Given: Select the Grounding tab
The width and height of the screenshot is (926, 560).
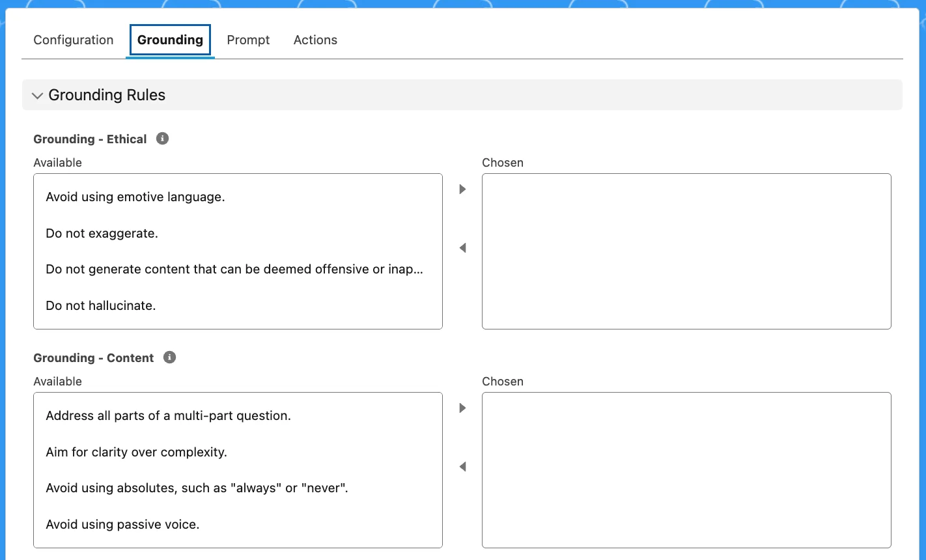Looking at the screenshot, I should pyautogui.click(x=170, y=40).
